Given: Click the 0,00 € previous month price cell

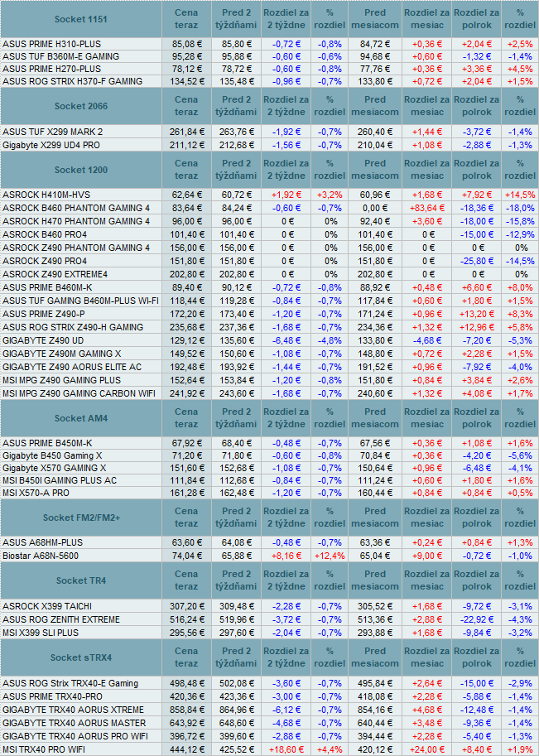Looking at the screenshot, I should [x=374, y=209].
